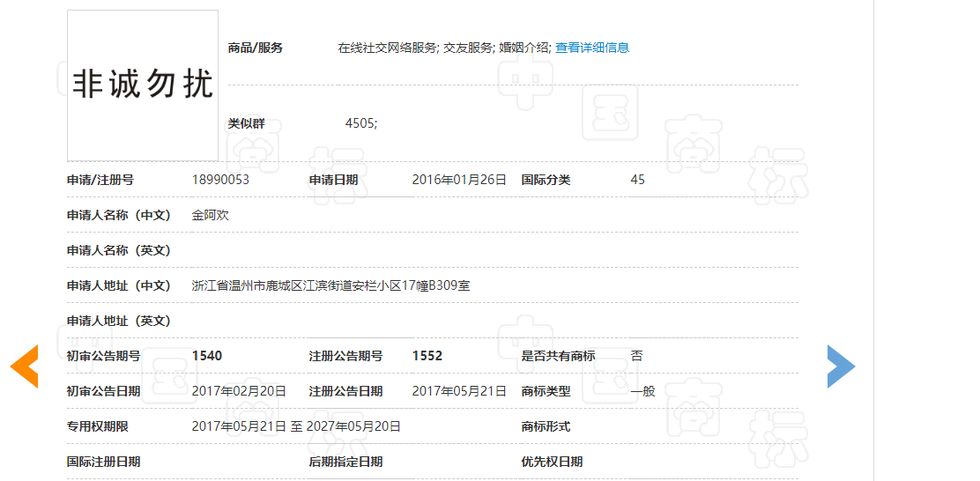Click the 是否共有商标 value 否
980x481 pixels.
click(636, 356)
